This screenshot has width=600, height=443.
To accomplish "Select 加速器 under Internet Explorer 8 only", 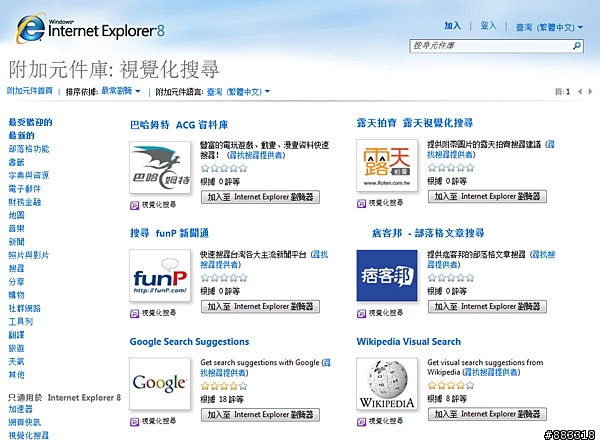I will 21,409.
